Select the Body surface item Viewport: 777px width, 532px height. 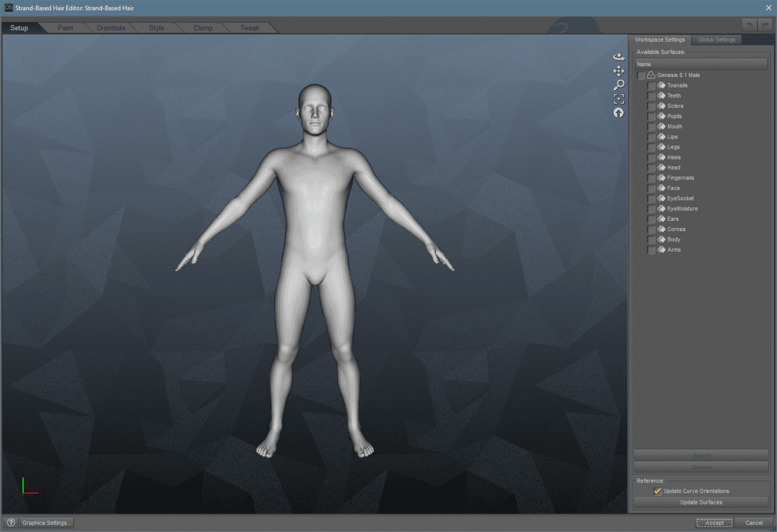click(673, 240)
